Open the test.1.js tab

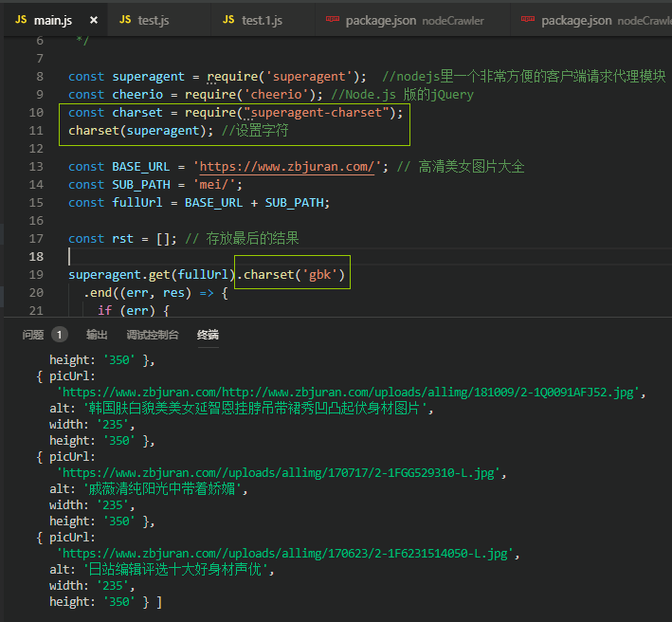coord(262,20)
